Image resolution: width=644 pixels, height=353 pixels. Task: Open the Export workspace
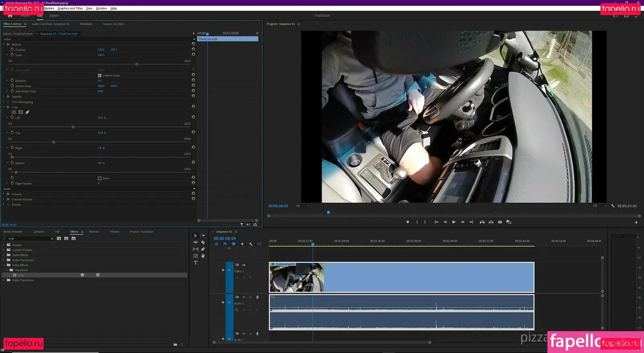(54, 16)
